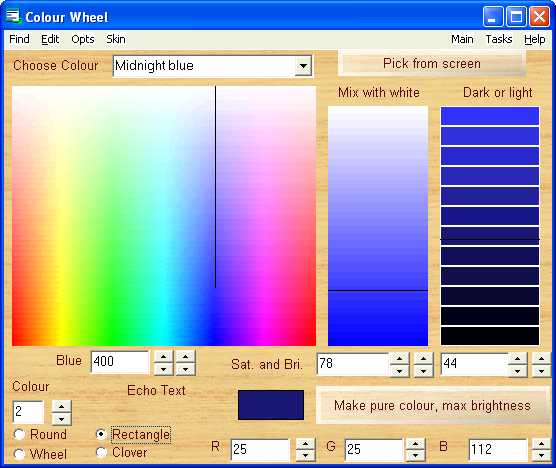Expand the Choose Colour dropdown list
The width and height of the screenshot is (556, 468).
coord(303,66)
